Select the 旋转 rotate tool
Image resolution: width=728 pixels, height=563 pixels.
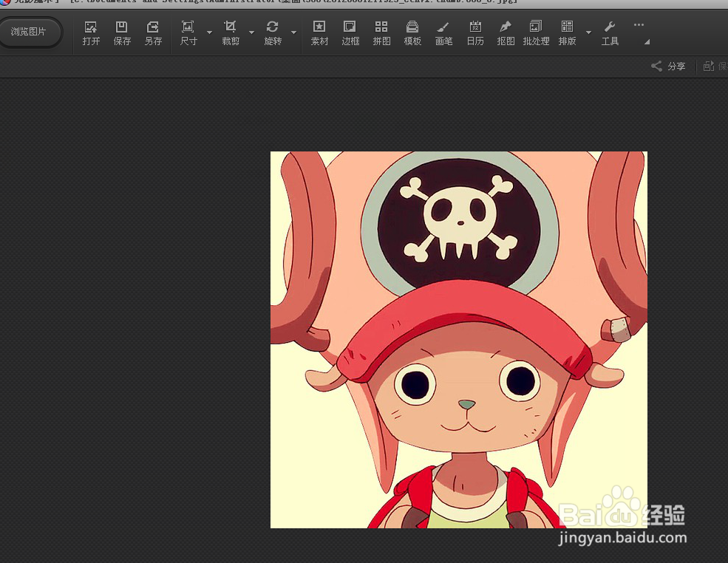pos(273,33)
